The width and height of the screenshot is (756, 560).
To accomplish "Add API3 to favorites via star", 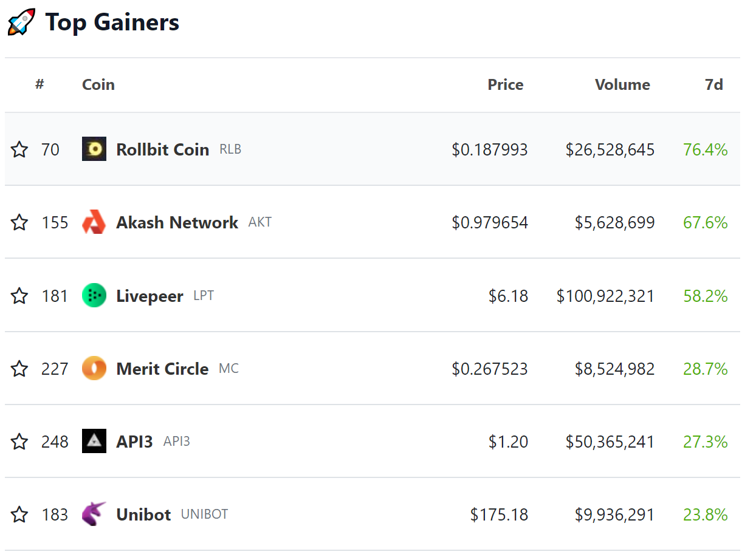I will tap(19, 442).
